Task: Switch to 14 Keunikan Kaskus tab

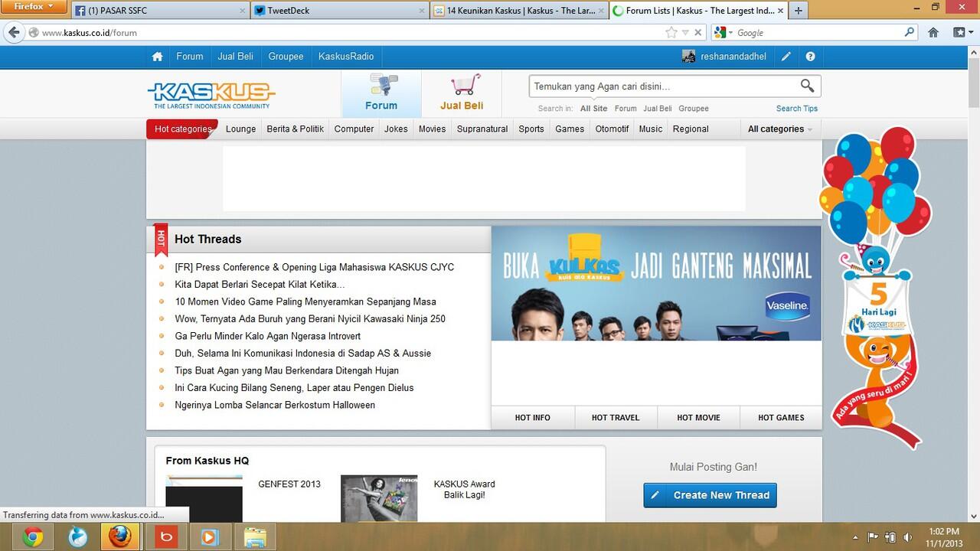Action: pos(520,11)
